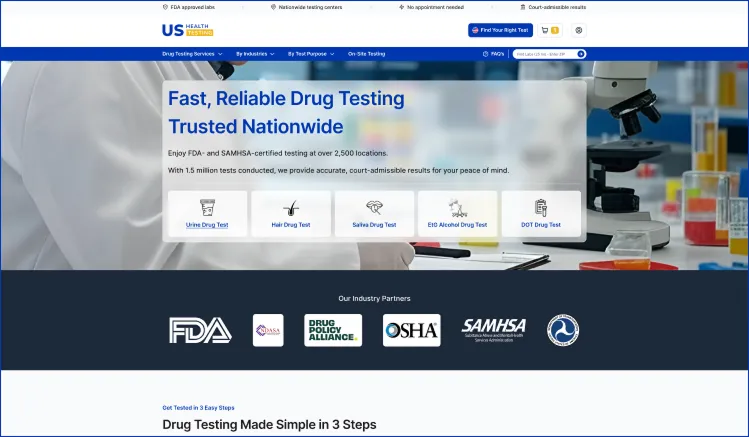The height and width of the screenshot is (437, 749).
Task: Click 'Court-admissible results' text
Action: click(557, 7)
